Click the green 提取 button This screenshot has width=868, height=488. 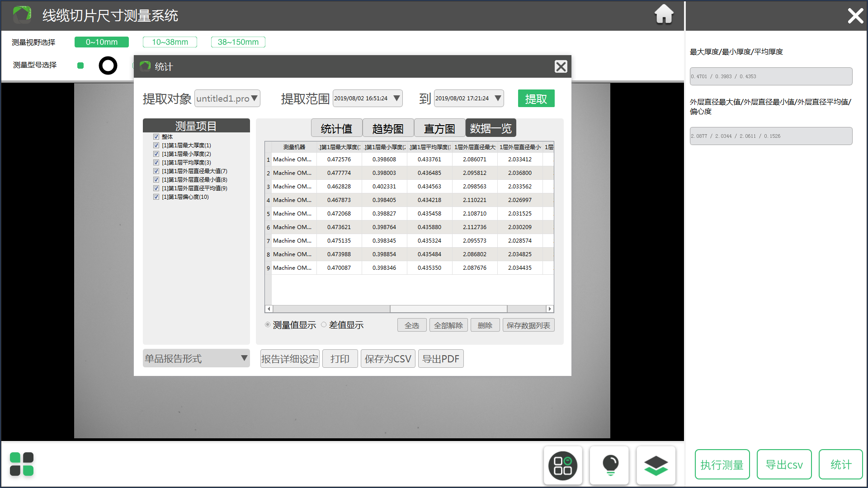[x=536, y=99]
